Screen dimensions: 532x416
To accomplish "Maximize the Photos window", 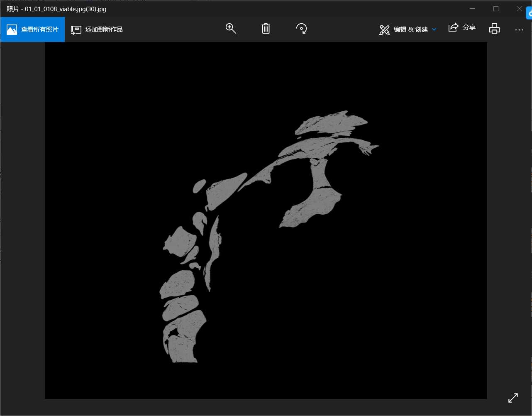I will tap(496, 9).
